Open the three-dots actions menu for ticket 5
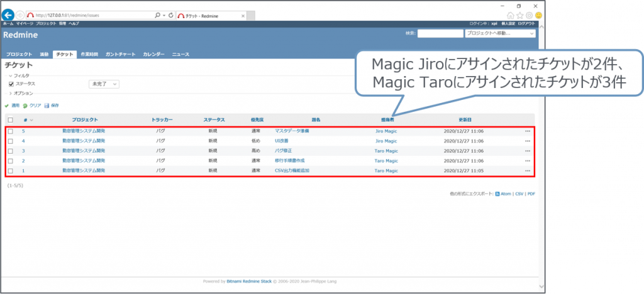Screen dimensions: 644x294 point(527,131)
